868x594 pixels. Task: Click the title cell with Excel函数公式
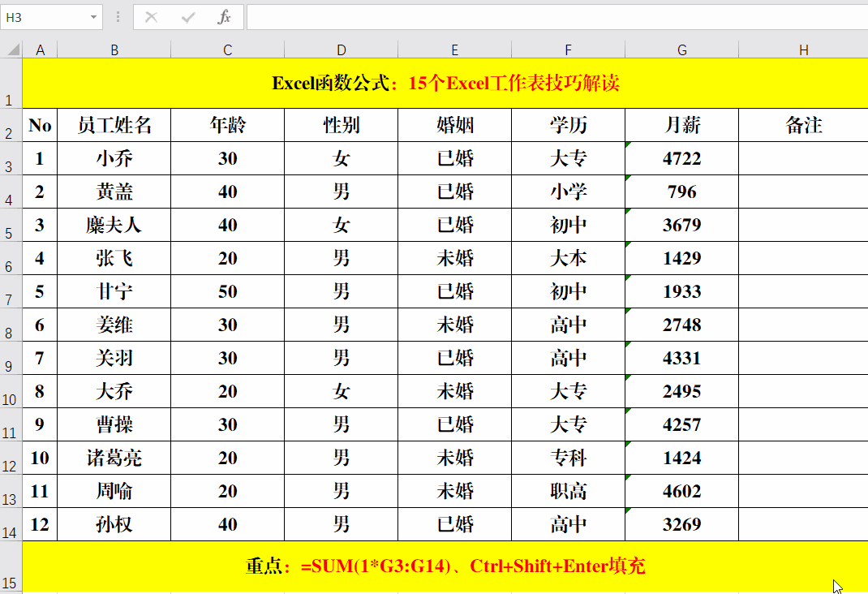(445, 83)
